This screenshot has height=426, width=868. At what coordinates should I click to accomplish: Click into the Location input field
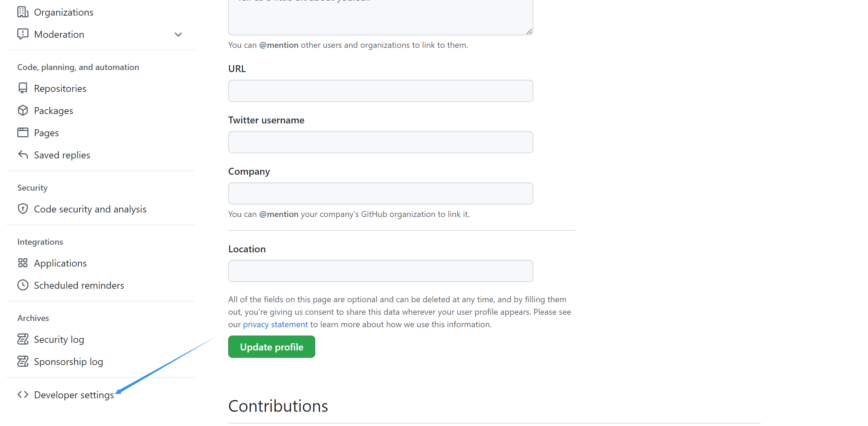tap(380, 271)
